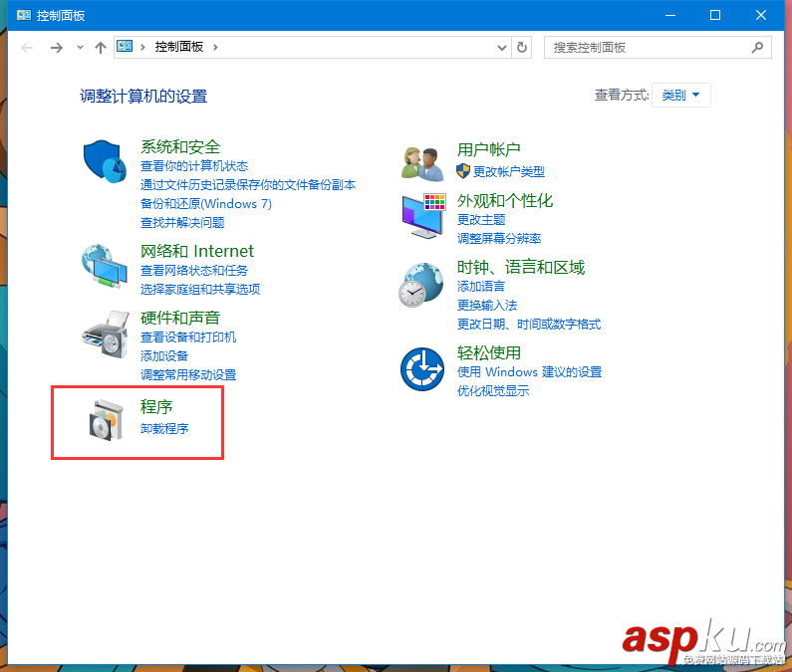Open the Network and Internet globe icon
This screenshot has height=672, width=792.
click(105, 266)
